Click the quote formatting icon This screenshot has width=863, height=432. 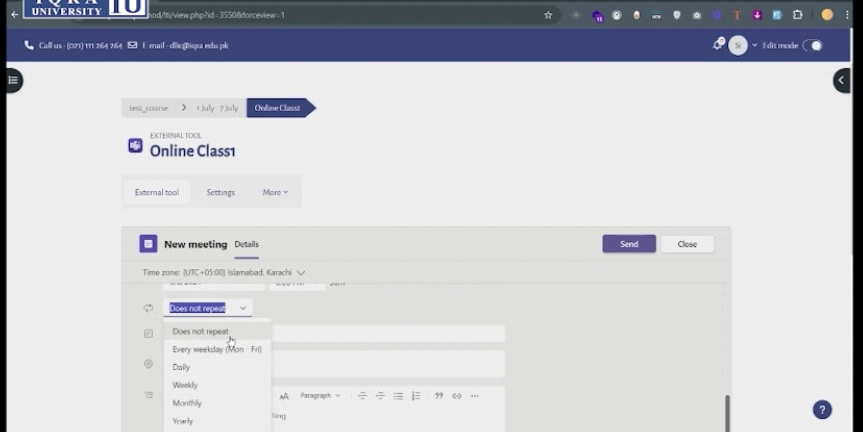[x=438, y=396]
